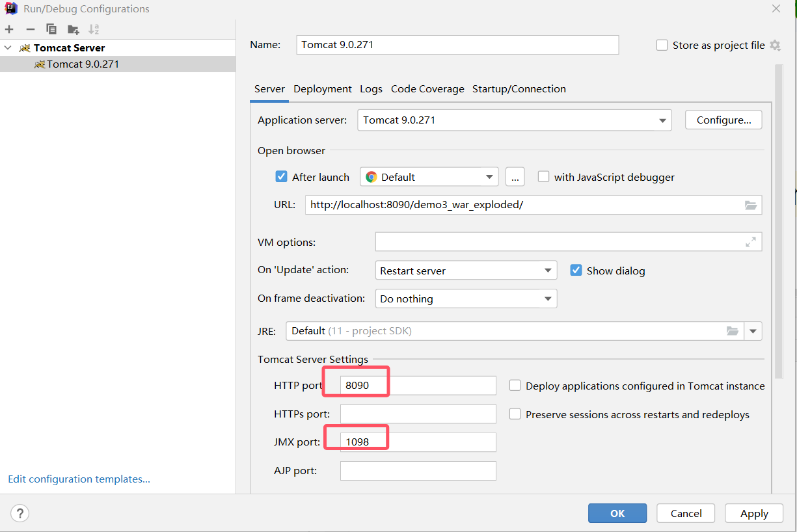
Task: Open the On frame deactivation dropdown
Action: coord(466,299)
